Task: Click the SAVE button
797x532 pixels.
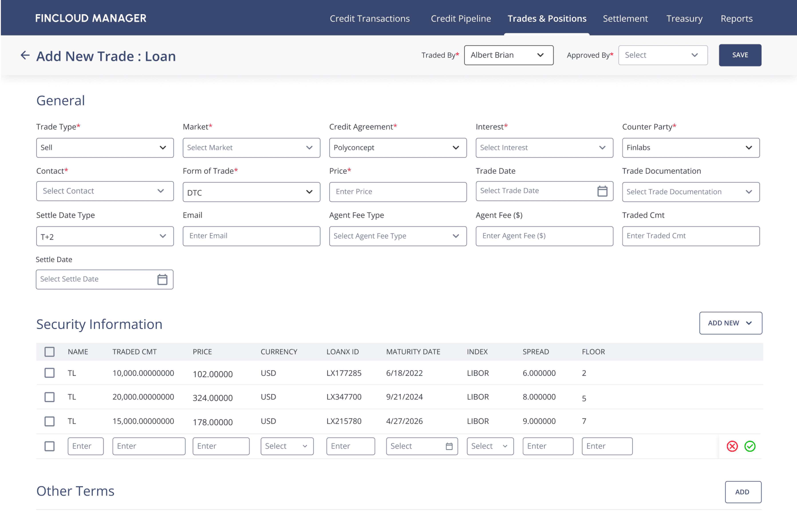Action: [740, 55]
